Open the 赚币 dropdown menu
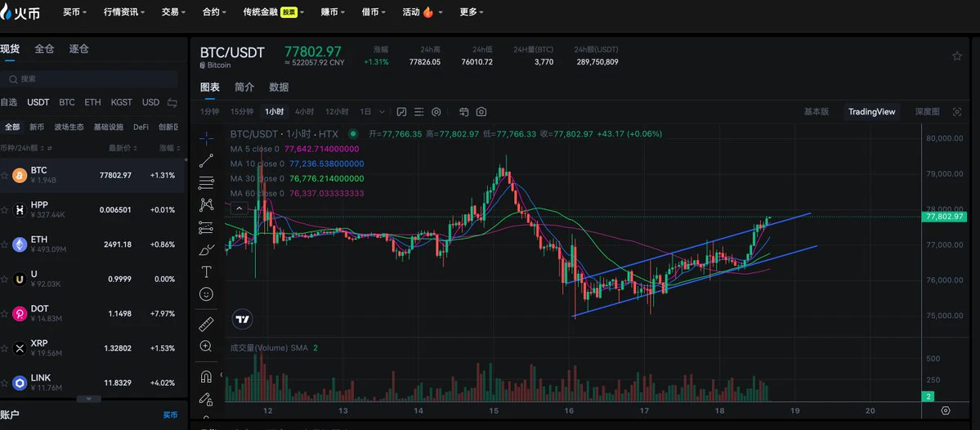Viewport: 980px width, 430px height. click(333, 12)
